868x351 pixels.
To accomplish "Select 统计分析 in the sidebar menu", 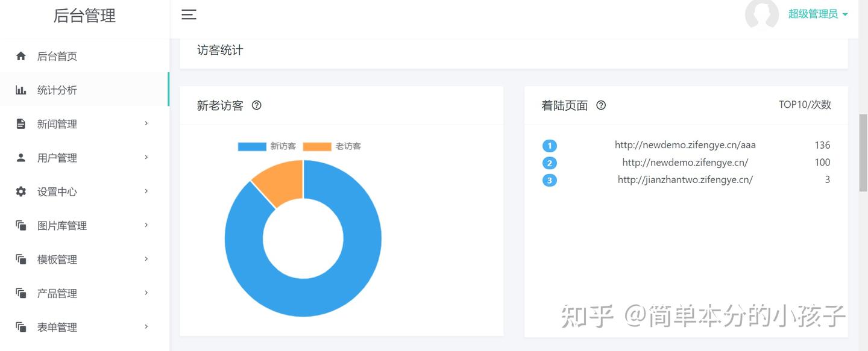I will [58, 89].
